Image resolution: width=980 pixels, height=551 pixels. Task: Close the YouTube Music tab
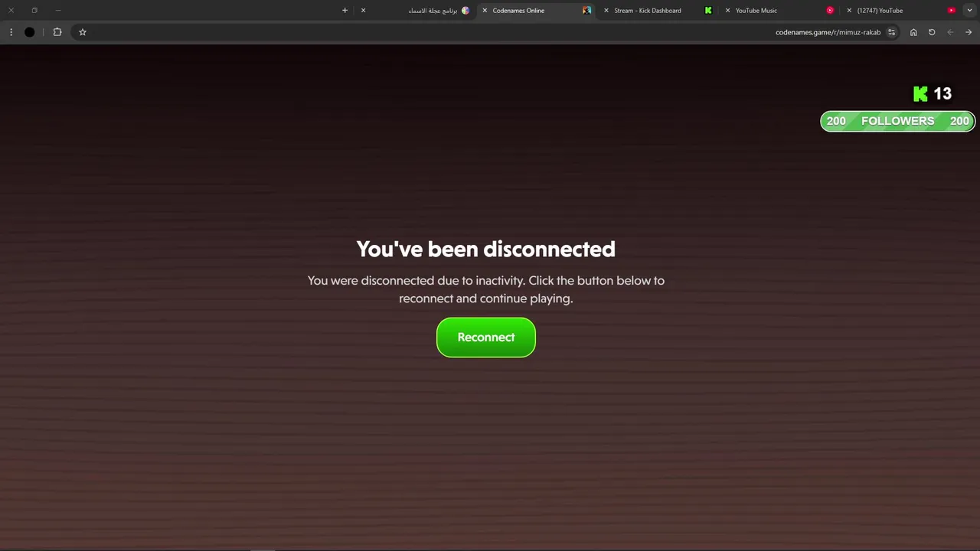point(727,11)
